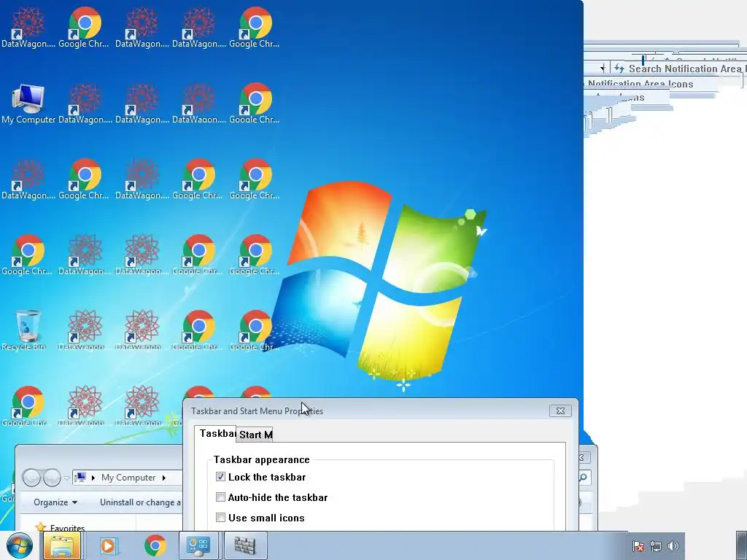The height and width of the screenshot is (560, 747).
Task: Click the network icon in system tray
Action: point(656,546)
